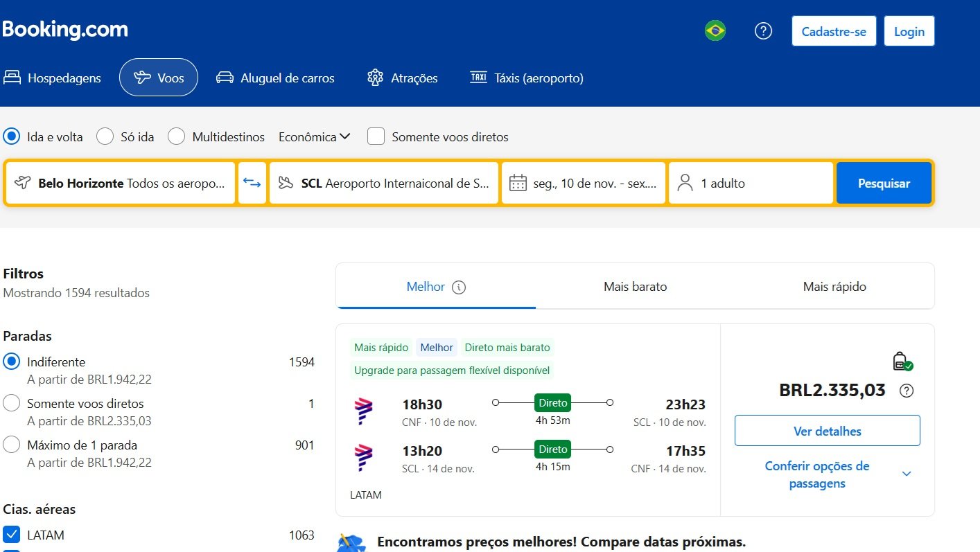Go to Aluguel de carros section
The height and width of the screenshot is (552, 980).
(275, 78)
